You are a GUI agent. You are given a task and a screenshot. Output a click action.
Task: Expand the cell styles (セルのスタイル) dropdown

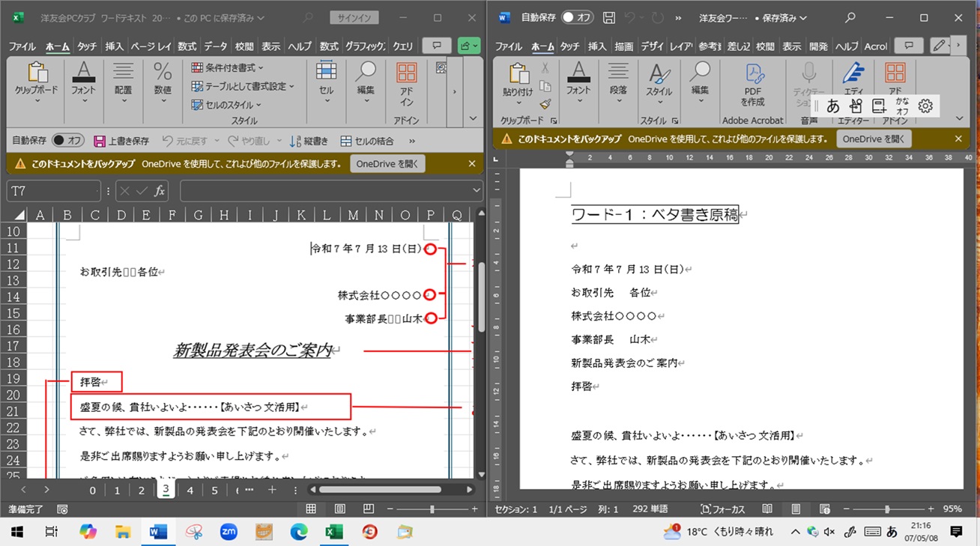click(x=226, y=105)
